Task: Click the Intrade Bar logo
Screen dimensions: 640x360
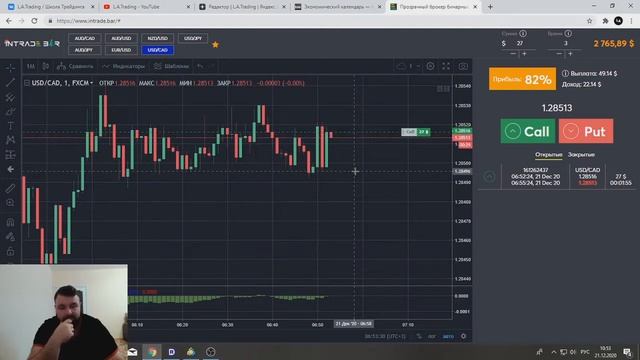Action: 32,43
